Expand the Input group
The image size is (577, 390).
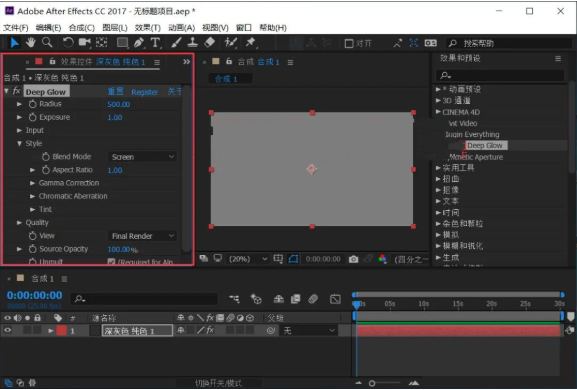[x=19, y=130]
